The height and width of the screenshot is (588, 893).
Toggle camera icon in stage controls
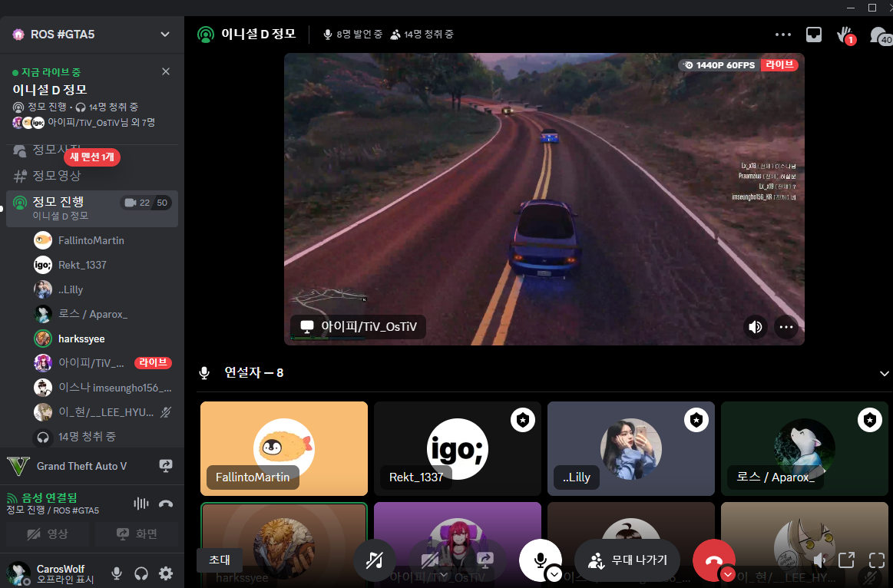point(429,560)
